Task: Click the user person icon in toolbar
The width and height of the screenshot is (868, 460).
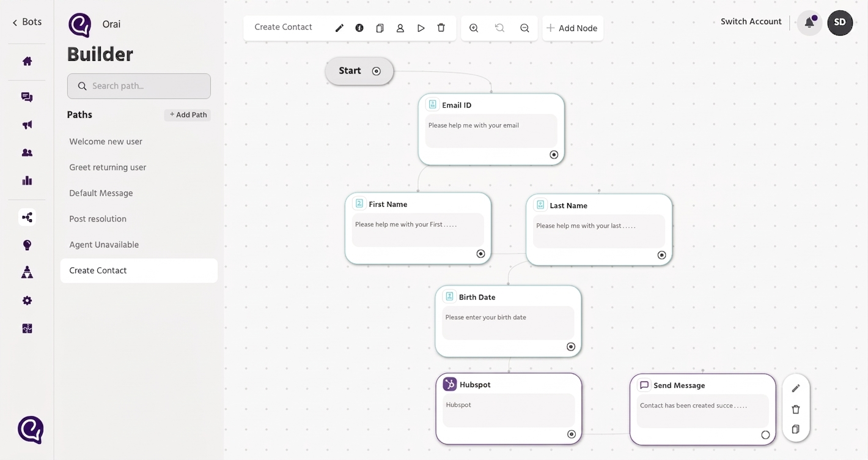Action: (x=400, y=28)
